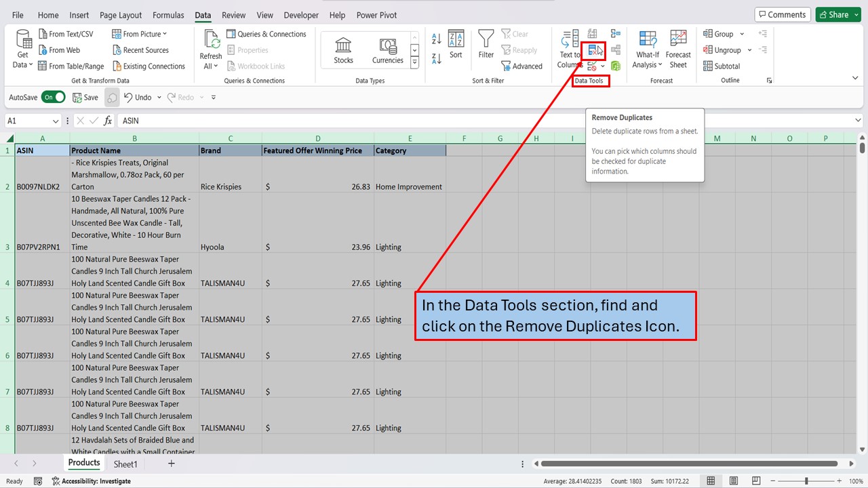
Task: Sort ascending with the A-Z icon
Action: 436,39
